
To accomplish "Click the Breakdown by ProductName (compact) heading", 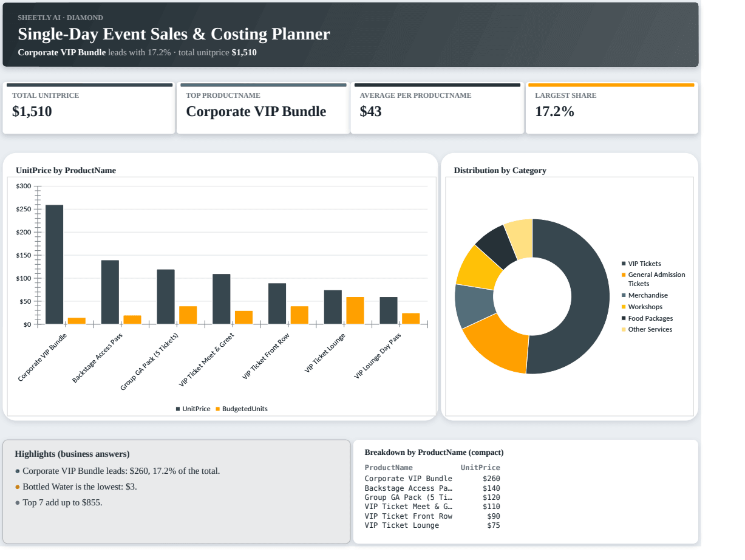I will 434,452.
